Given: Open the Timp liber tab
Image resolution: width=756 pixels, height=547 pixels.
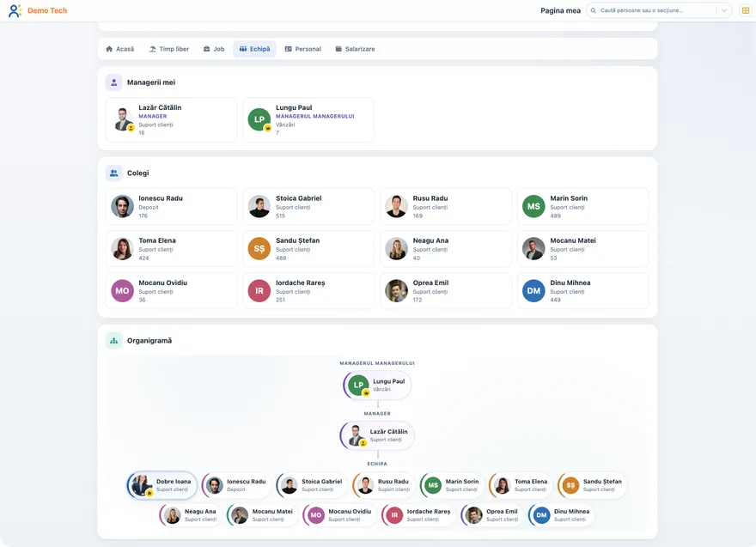Looking at the screenshot, I should point(169,49).
